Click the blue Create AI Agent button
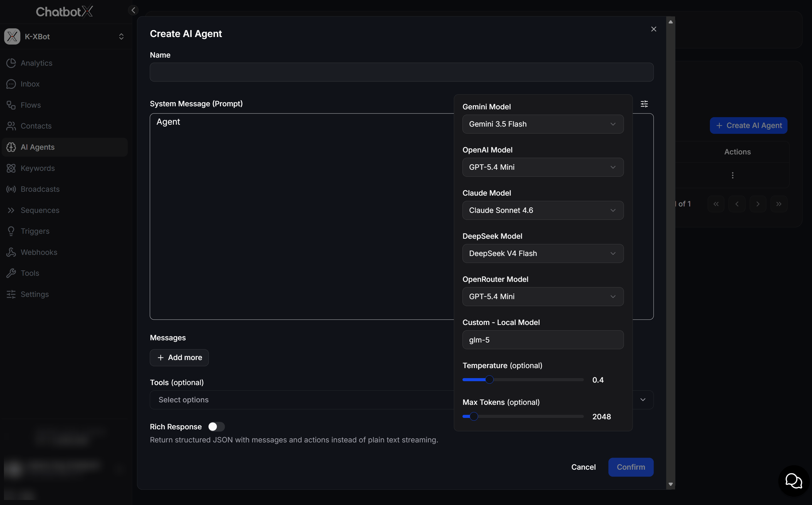The height and width of the screenshot is (505, 812). (x=749, y=125)
